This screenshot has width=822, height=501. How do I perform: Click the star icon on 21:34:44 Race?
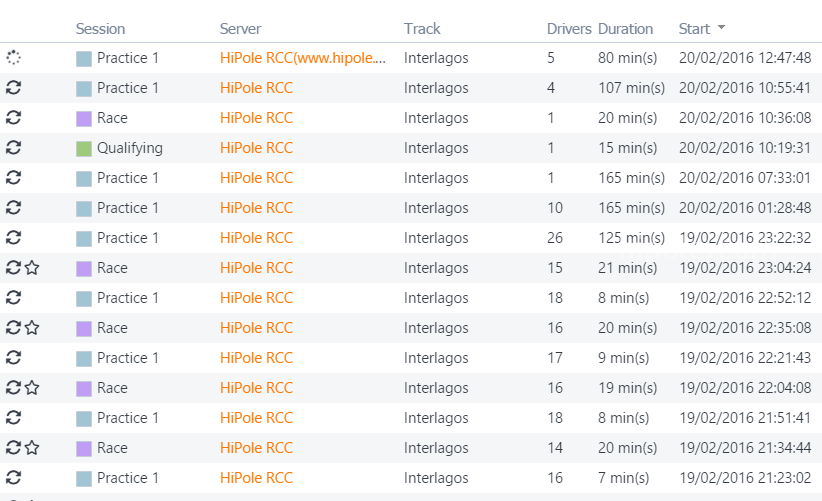tap(33, 448)
